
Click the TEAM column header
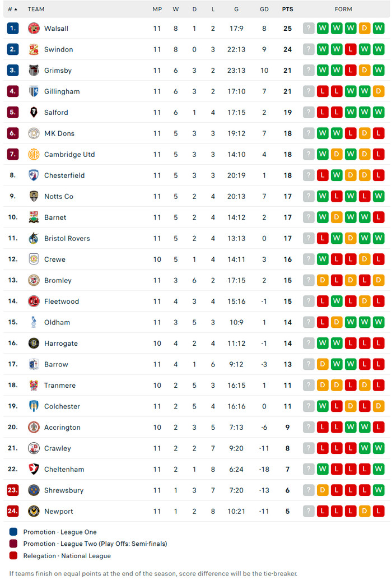coord(36,10)
